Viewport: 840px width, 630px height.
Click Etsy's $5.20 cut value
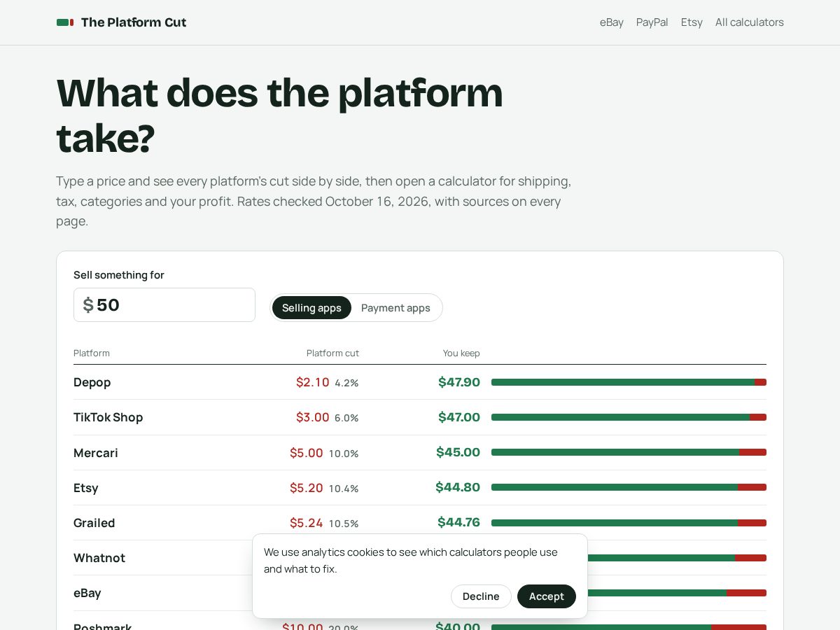click(307, 488)
